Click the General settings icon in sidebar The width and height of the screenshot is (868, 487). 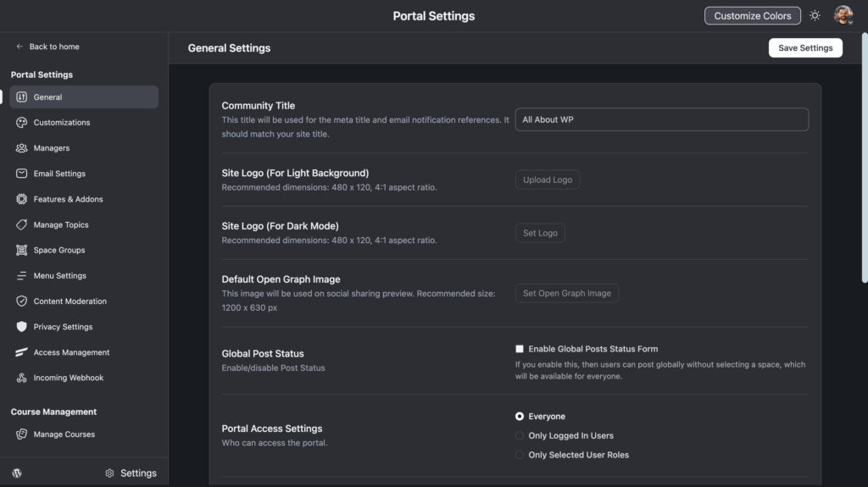pos(21,97)
